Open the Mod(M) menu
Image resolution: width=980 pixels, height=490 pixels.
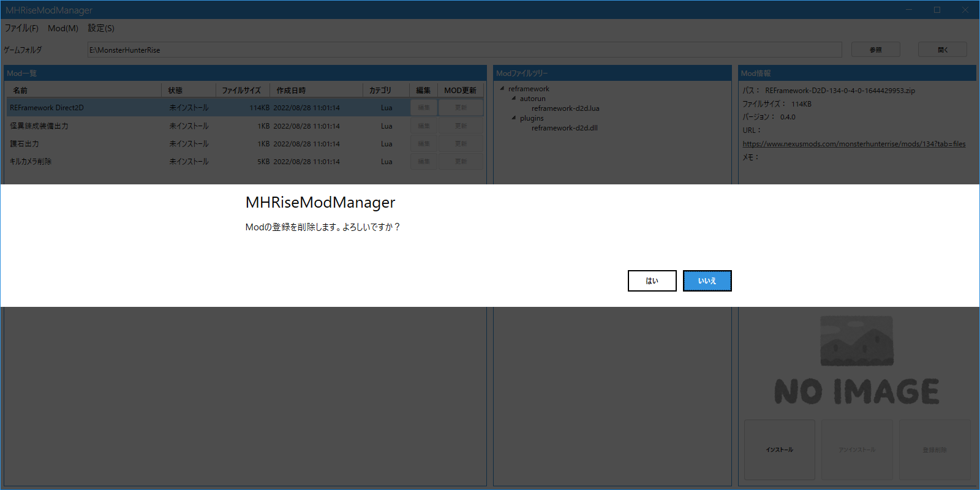tap(63, 28)
